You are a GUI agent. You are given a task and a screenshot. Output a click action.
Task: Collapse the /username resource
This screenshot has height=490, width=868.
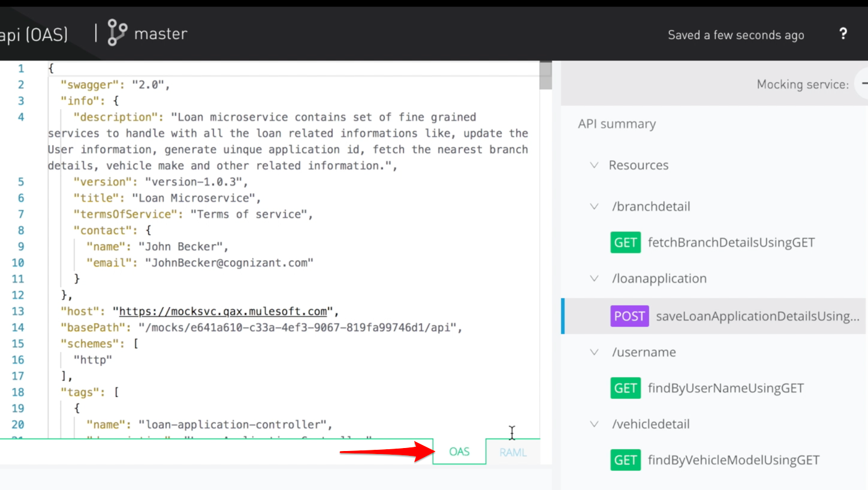593,352
